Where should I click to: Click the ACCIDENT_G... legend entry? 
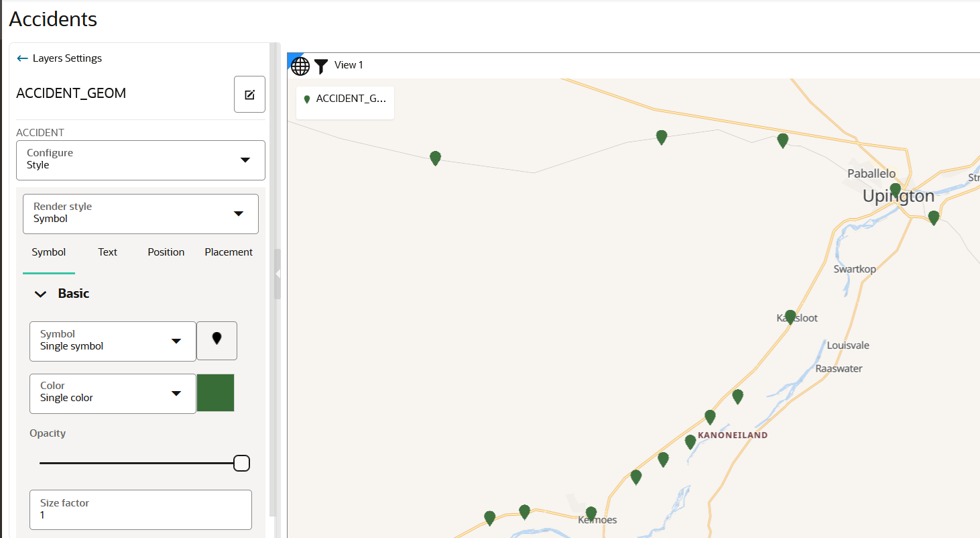[345, 99]
